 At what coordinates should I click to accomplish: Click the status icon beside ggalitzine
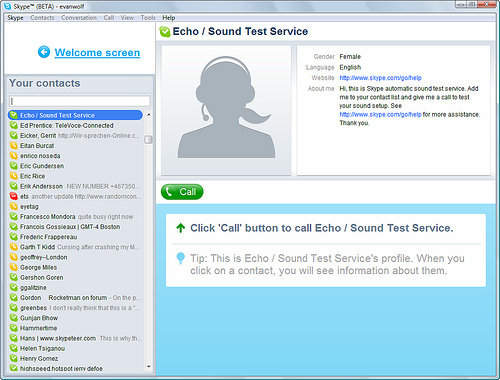click(x=14, y=287)
